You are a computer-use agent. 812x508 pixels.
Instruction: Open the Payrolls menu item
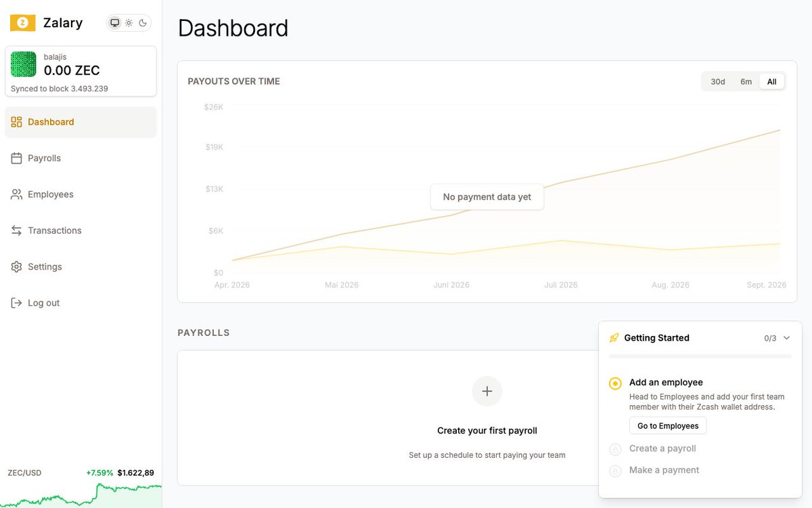[x=81, y=158]
